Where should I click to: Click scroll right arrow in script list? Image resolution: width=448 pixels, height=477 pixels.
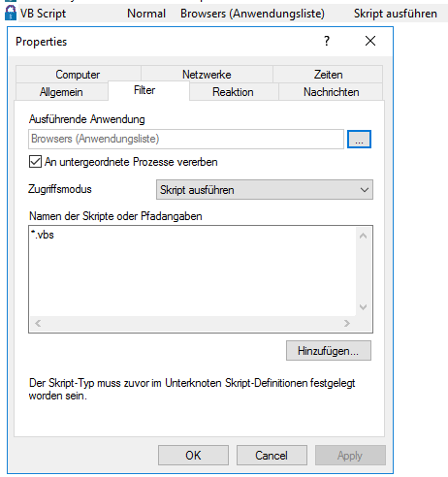pos(347,323)
